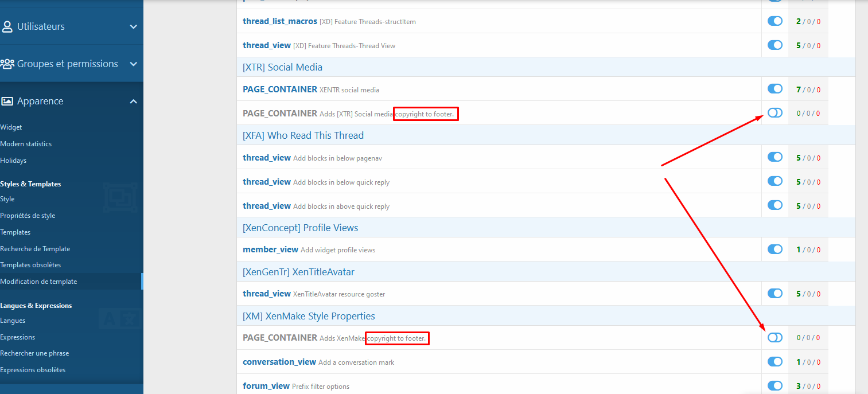The height and width of the screenshot is (394, 868).
Task: Open Templates in the sidebar
Action: 15,232
